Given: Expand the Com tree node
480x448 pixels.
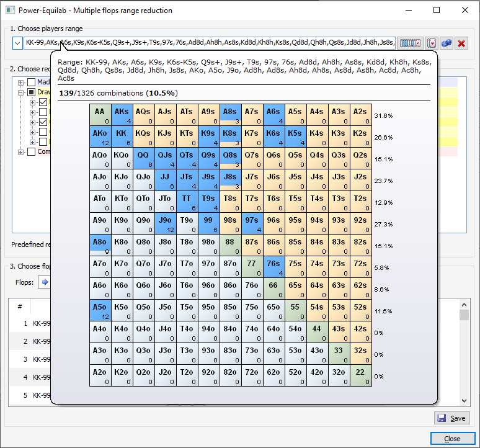Looking at the screenshot, I should (21, 152).
